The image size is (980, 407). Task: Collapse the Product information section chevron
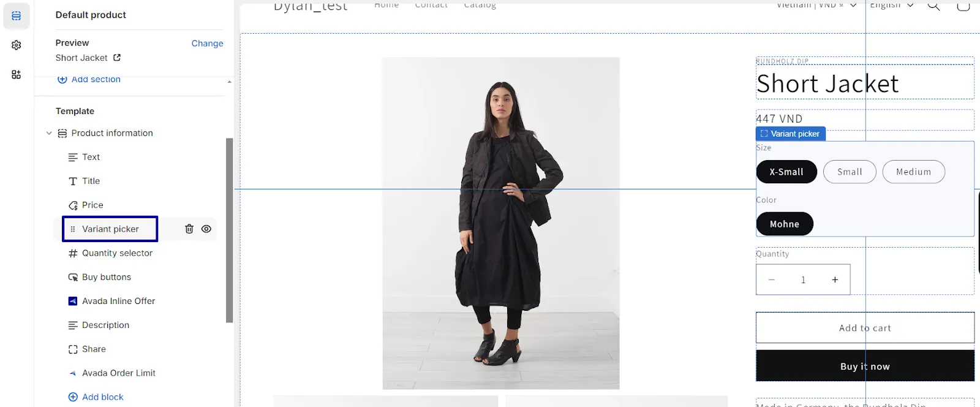[49, 133]
